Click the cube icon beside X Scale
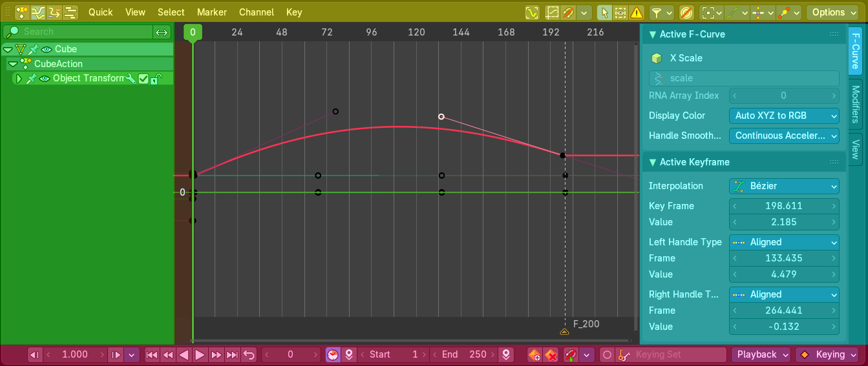Image resolution: width=868 pixels, height=366 pixels. click(657, 58)
